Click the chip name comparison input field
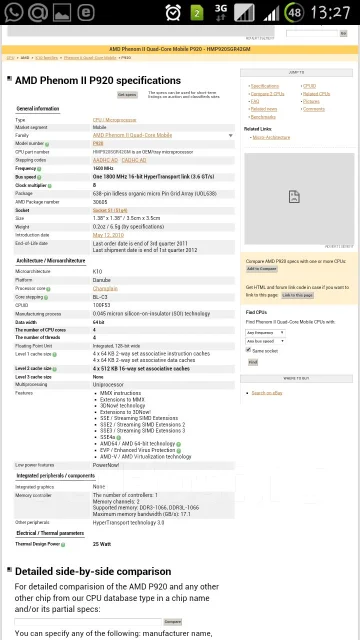The width and height of the screenshot is (360, 640). [88, 622]
